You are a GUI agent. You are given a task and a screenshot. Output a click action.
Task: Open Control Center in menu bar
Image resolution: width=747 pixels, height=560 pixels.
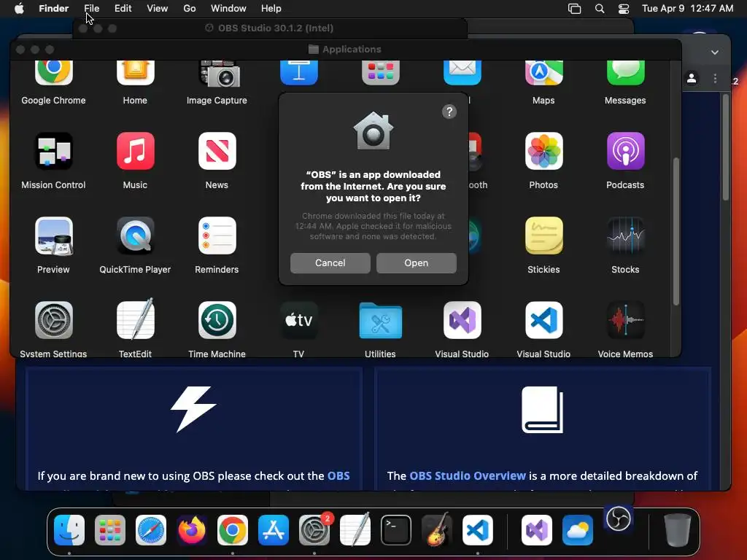tap(624, 9)
